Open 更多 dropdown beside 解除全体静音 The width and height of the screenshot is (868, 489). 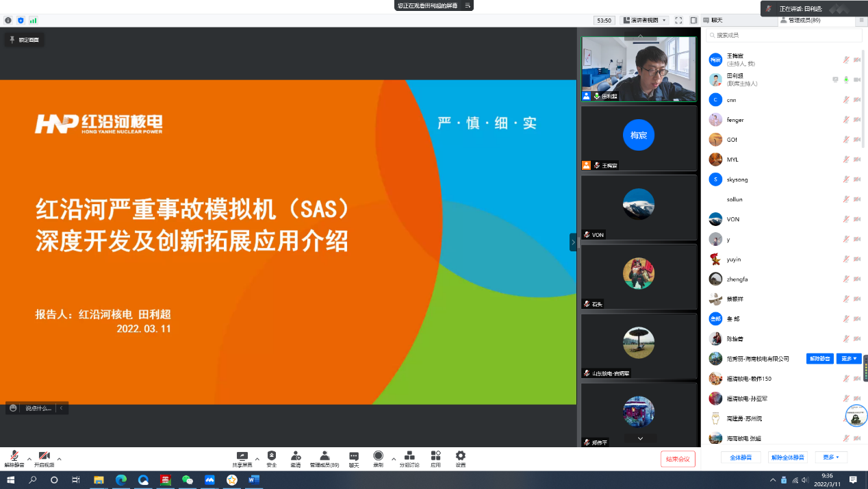coord(831,457)
